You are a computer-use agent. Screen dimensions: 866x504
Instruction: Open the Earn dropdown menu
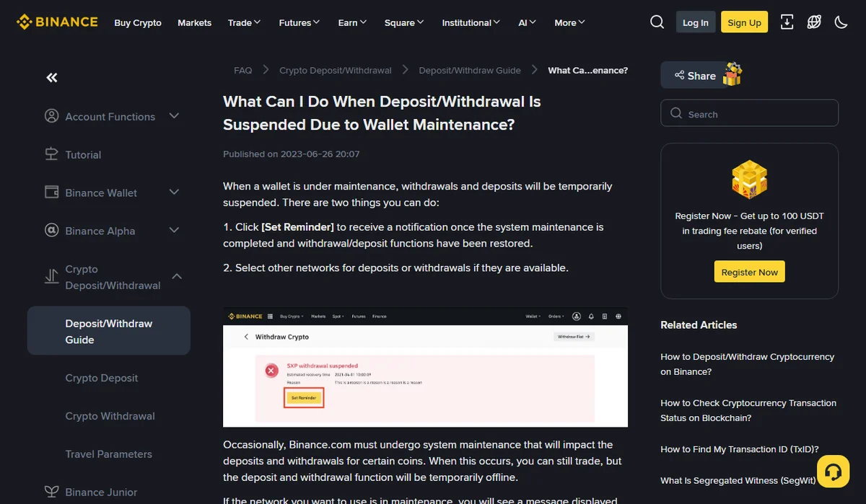pyautogui.click(x=352, y=22)
